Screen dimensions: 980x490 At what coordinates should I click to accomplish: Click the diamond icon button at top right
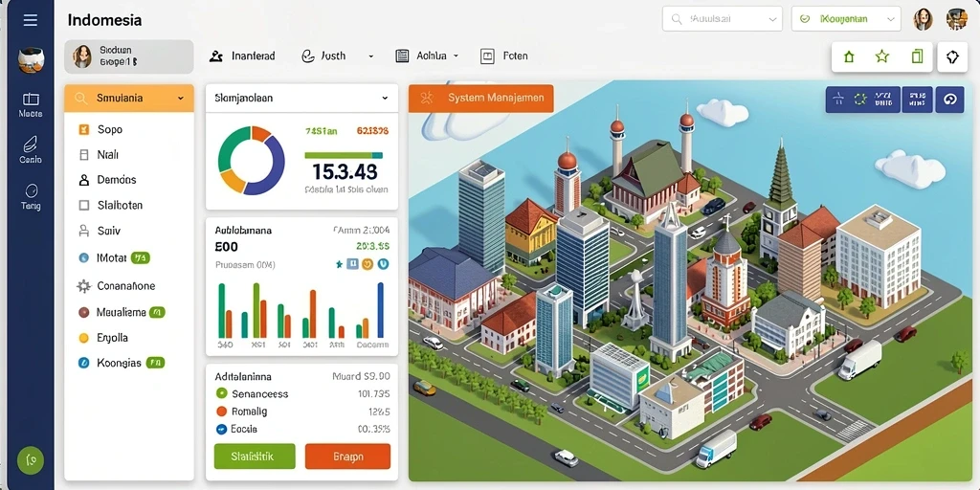click(x=952, y=56)
